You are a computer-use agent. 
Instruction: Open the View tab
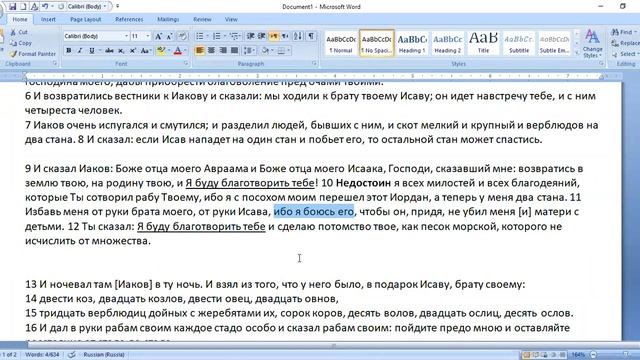click(x=231, y=19)
